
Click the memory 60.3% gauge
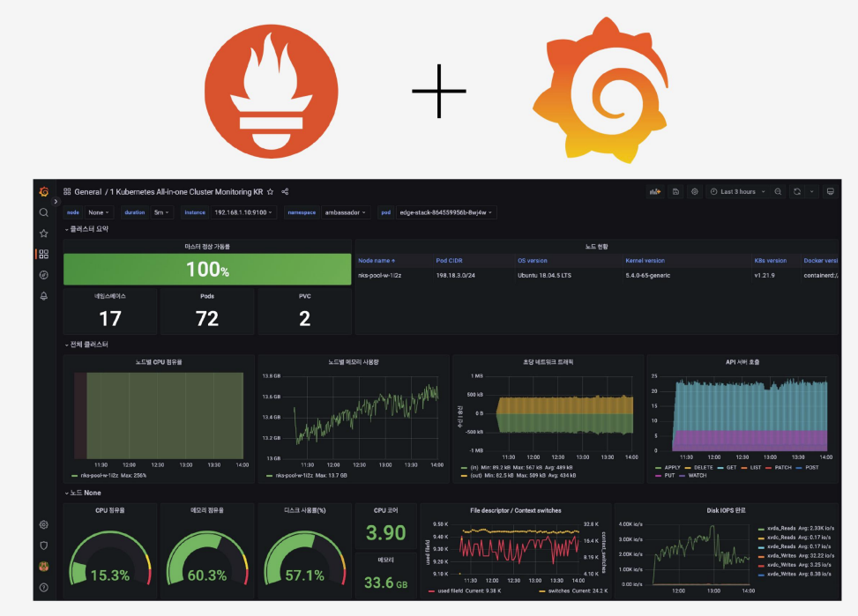tap(207, 557)
